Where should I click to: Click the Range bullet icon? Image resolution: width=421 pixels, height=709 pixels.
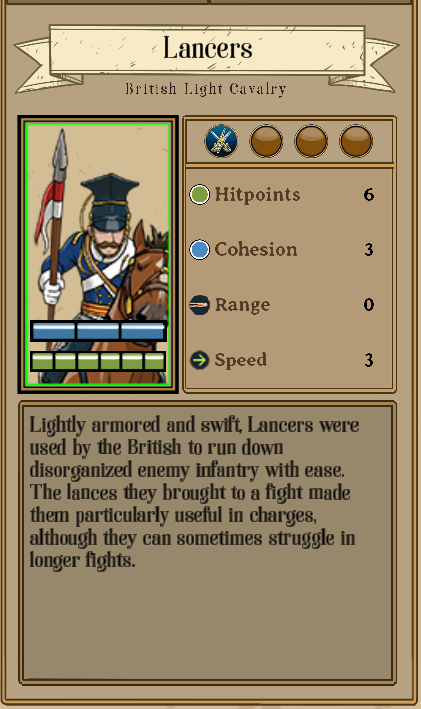[199, 305]
